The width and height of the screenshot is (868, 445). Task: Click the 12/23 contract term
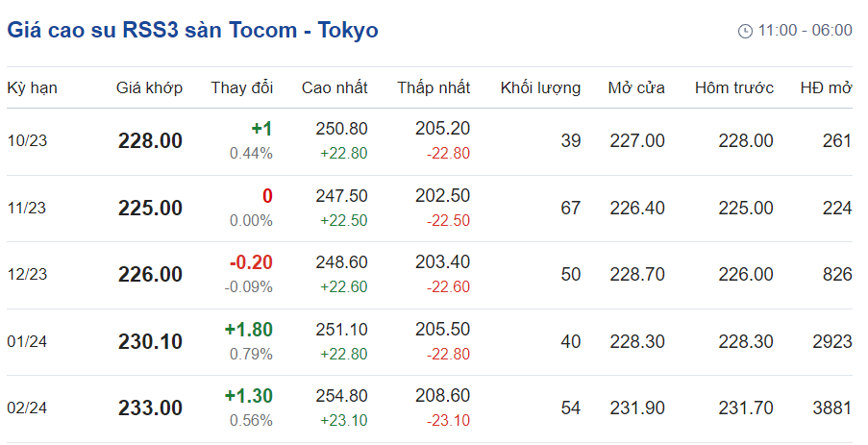(27, 275)
